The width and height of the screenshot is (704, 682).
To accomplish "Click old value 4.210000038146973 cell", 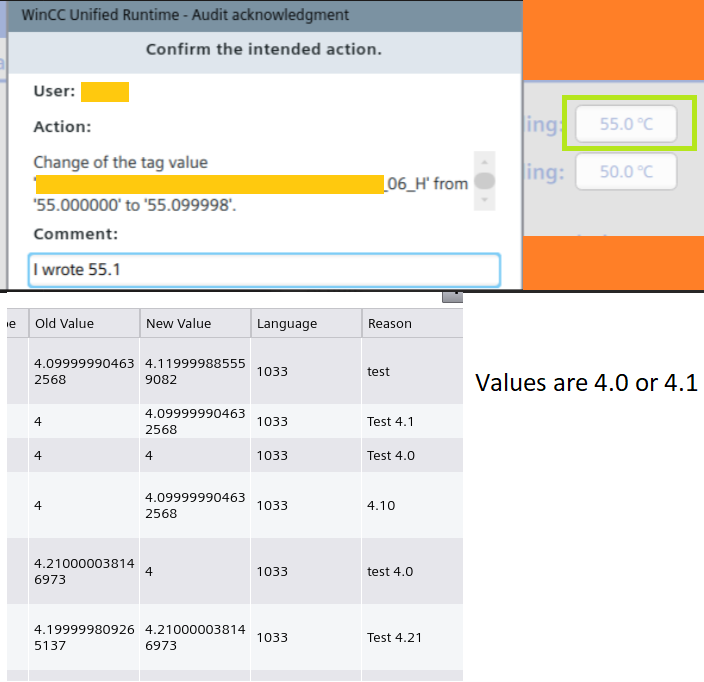I will click(x=84, y=572).
